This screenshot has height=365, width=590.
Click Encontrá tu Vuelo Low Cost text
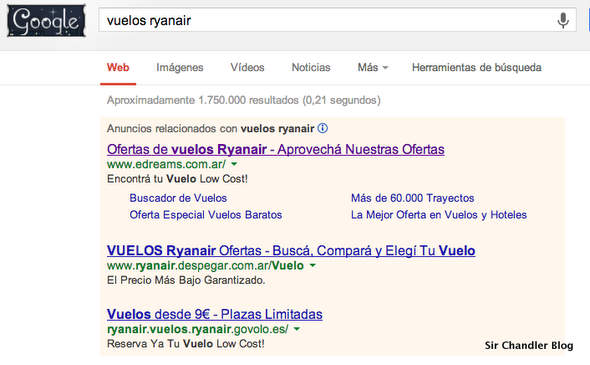[x=177, y=179]
